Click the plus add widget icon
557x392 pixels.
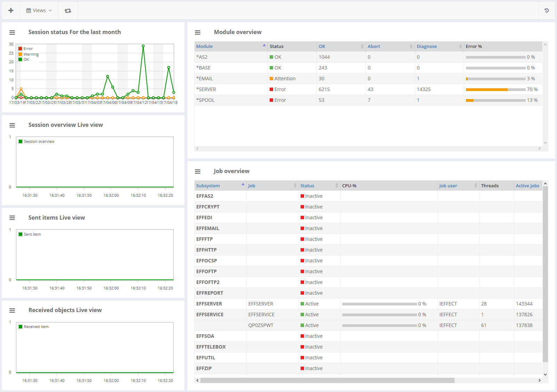click(x=11, y=10)
